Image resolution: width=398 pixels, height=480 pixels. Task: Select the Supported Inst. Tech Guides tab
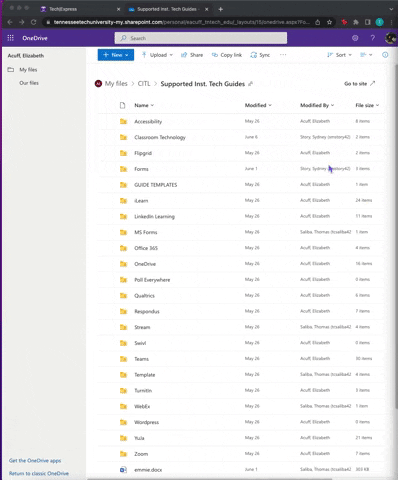click(x=168, y=9)
